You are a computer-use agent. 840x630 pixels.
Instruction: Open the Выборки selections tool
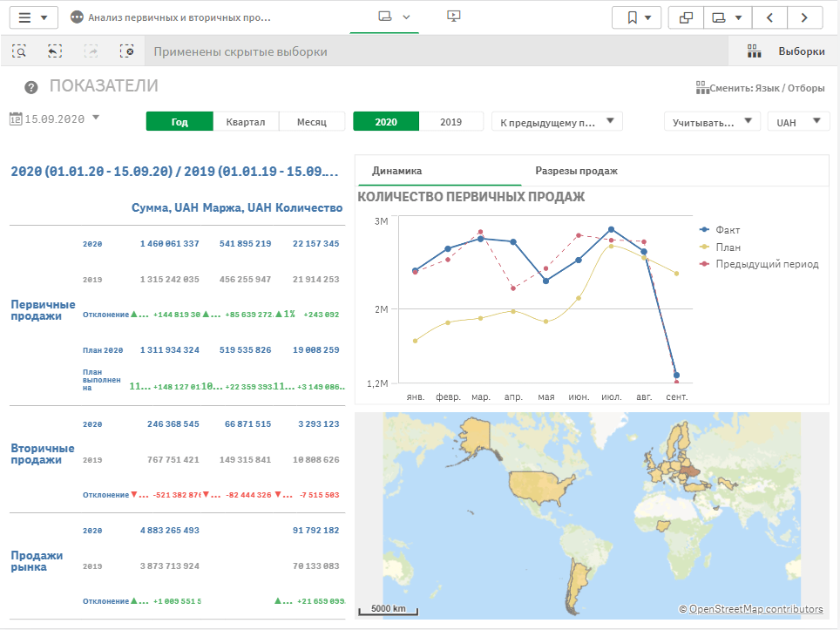pyautogui.click(x=786, y=51)
